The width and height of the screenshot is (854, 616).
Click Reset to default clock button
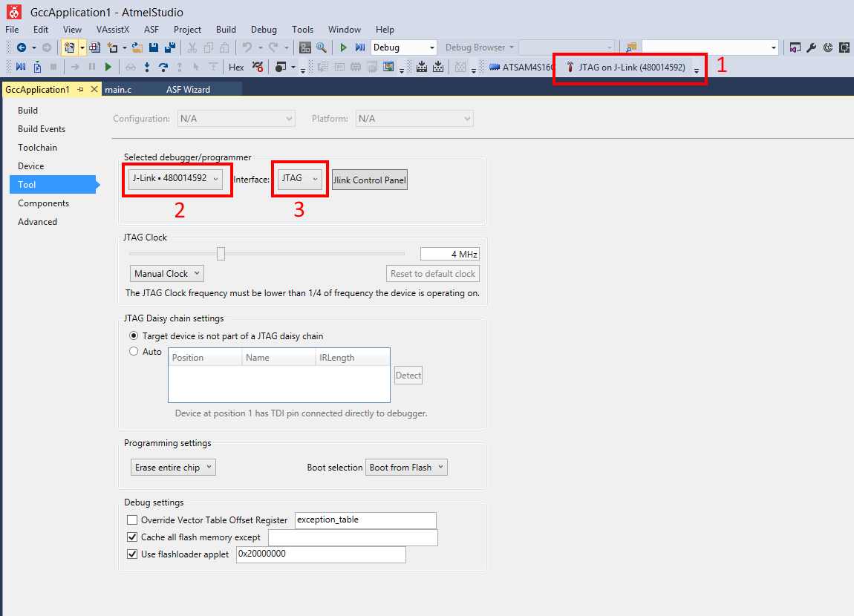coord(433,274)
